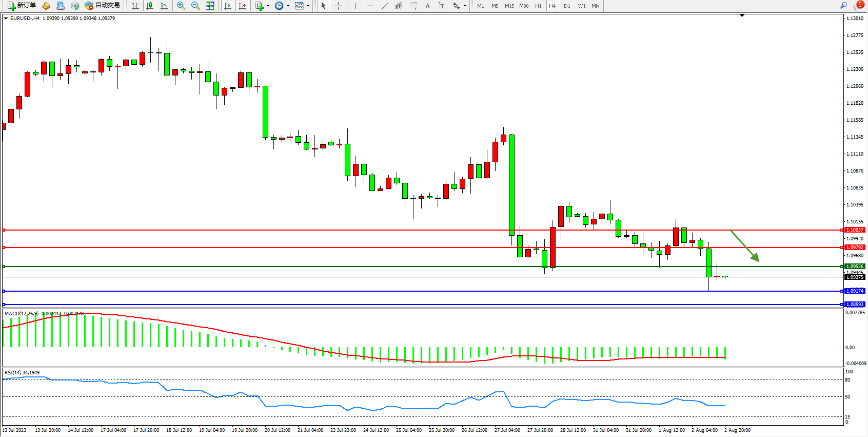This screenshot has height=437, width=868.
Task: Toggle the chart auto scroll button
Action: [x=228, y=6]
